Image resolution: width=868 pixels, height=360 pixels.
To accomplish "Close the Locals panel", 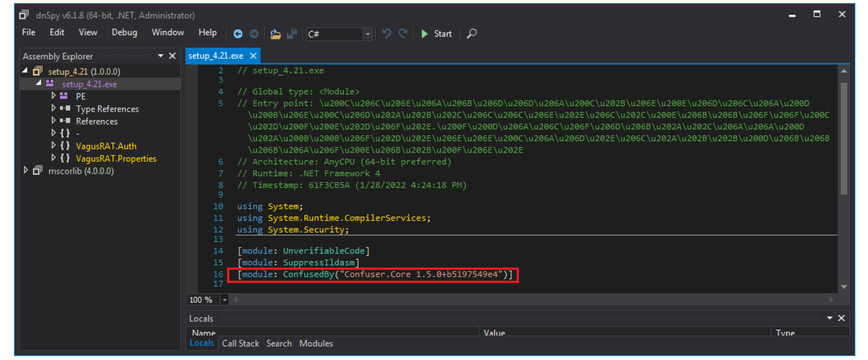I will pyautogui.click(x=841, y=318).
